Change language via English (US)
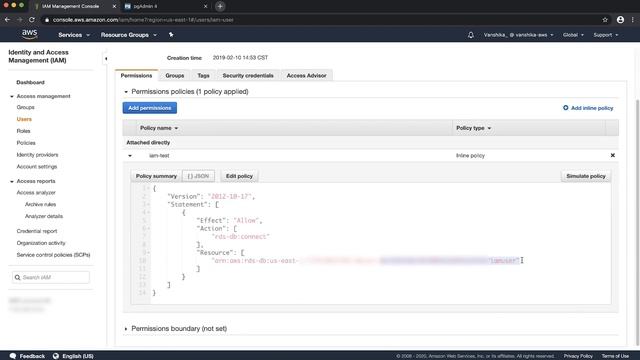 coord(73,356)
